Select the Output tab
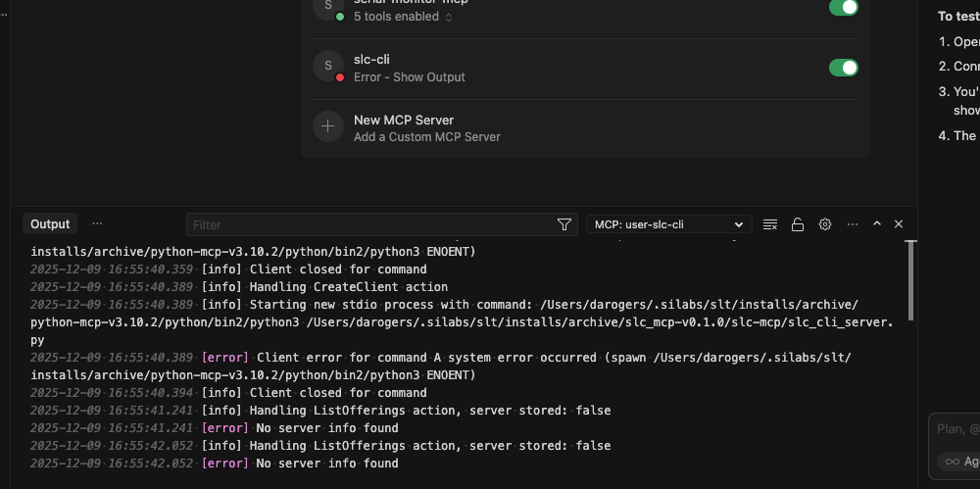980x489 pixels. 50,223
